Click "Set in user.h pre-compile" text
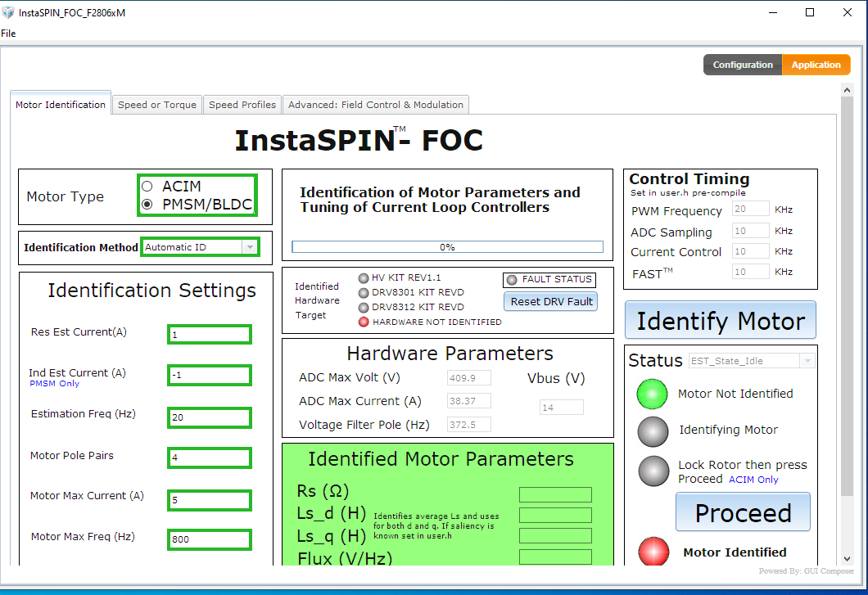Image resolution: width=868 pixels, height=595 pixels. (x=688, y=192)
